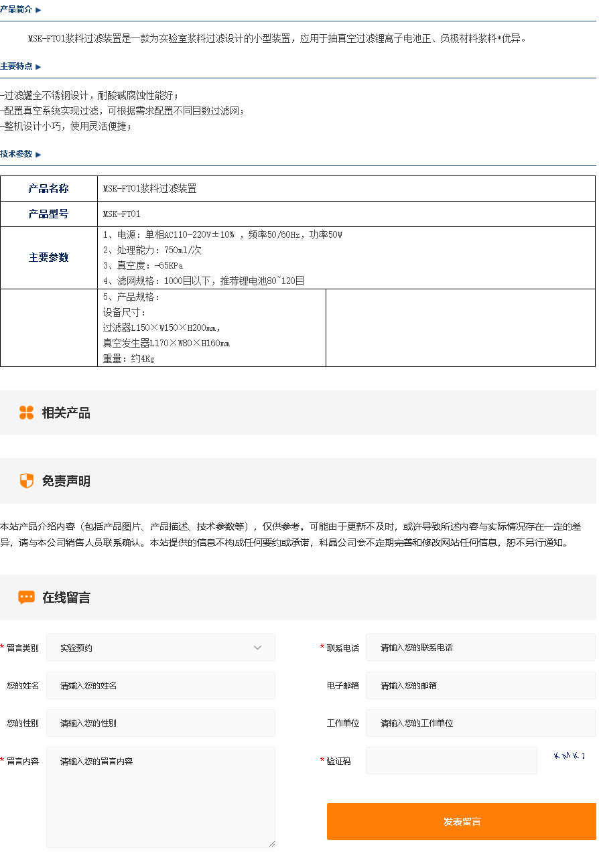
Task: Click the 免责声明 shield icon
Action: (26, 481)
